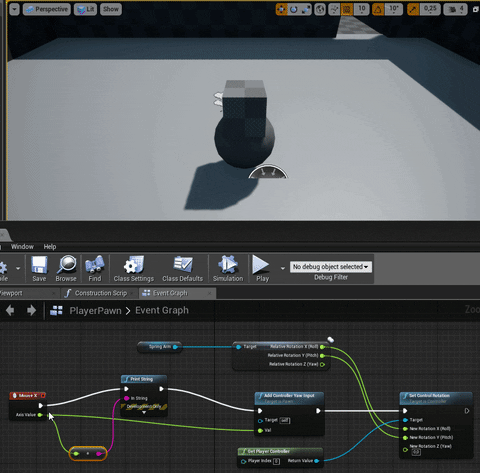Image resolution: width=480 pixels, height=473 pixels.
Task: Navigate forward in graph history
Action: [x=31, y=311]
